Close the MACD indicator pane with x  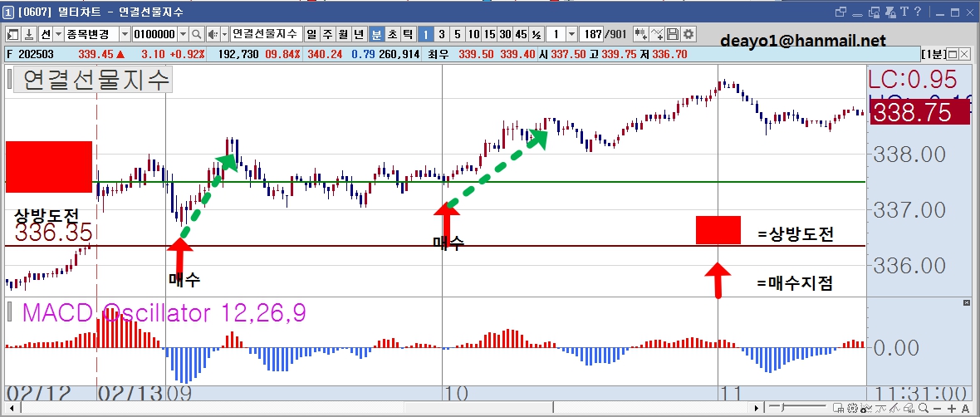tap(967, 302)
